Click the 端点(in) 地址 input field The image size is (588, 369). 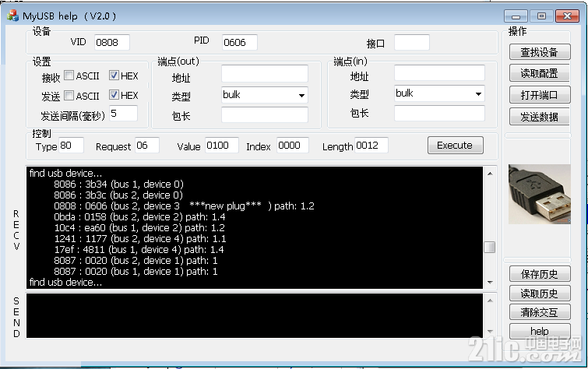coord(439,72)
